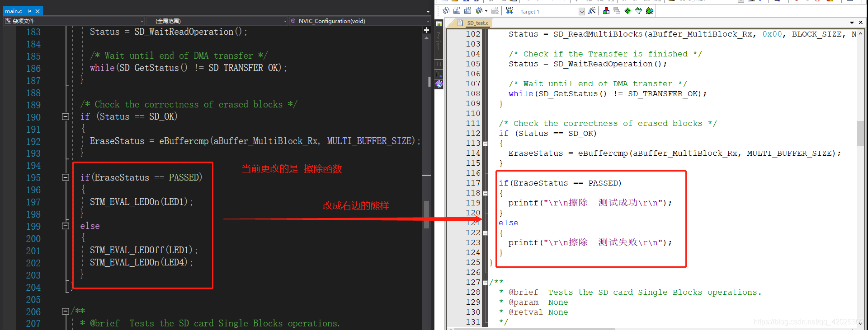Click STM_EVAL_LEDOn(LED1); on line 197
This screenshot has width=868, height=330.
(x=142, y=202)
